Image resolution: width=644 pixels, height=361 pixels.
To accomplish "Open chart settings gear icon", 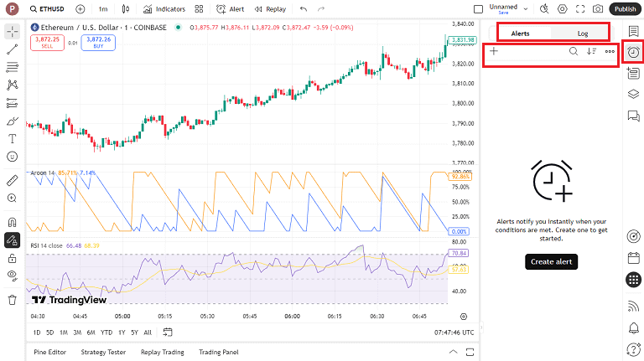I will 563,9.
